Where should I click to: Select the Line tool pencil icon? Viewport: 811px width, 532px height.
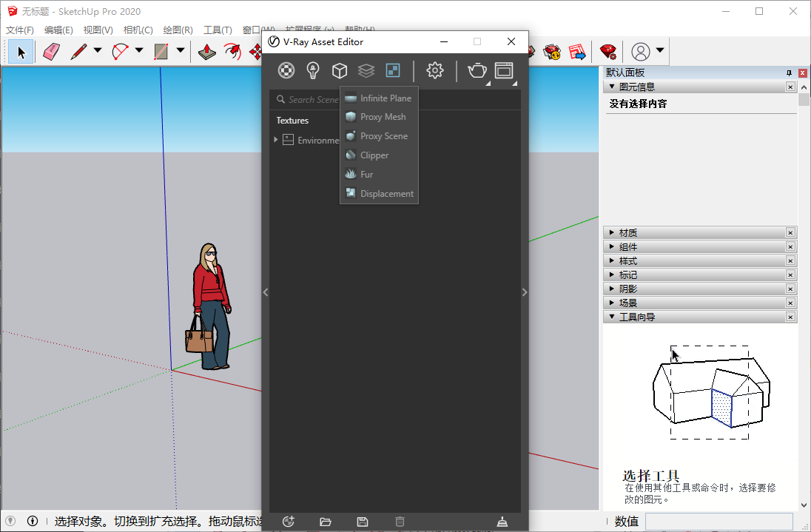coord(77,51)
